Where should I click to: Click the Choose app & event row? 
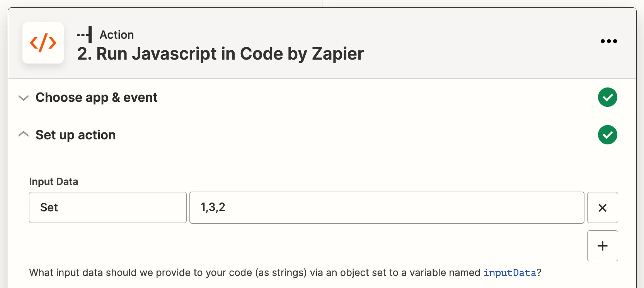(x=96, y=97)
